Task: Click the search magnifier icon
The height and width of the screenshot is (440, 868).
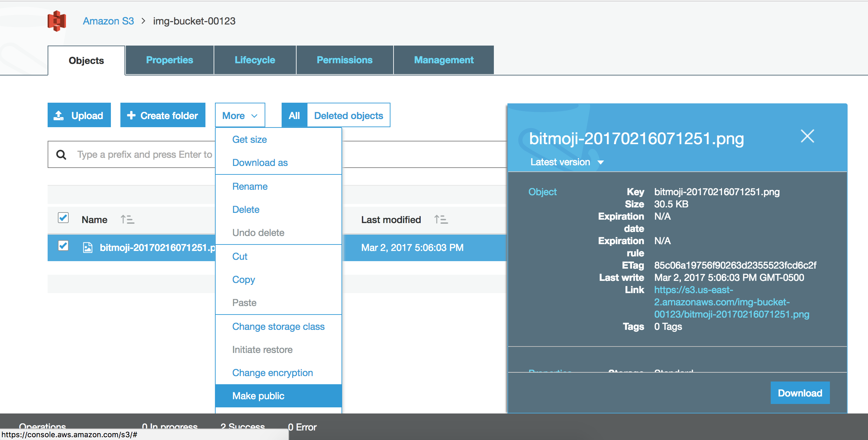Action: point(61,155)
